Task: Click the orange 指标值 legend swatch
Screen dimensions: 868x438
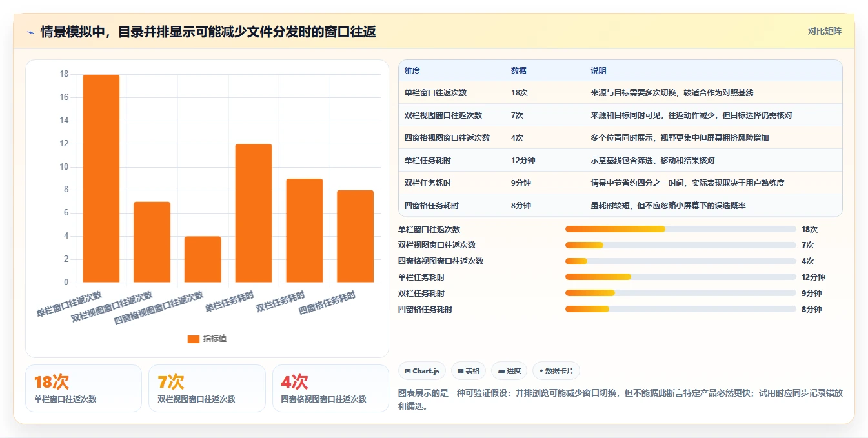Action: 194,339
